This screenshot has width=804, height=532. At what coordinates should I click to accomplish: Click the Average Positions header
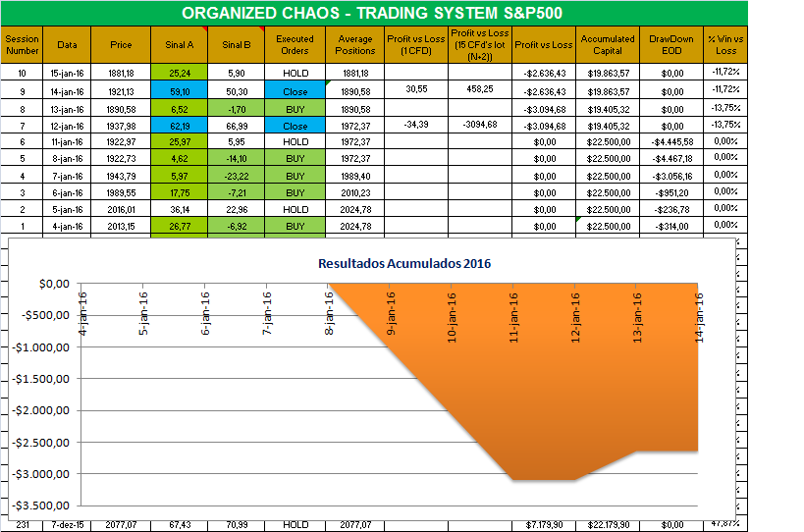click(354, 44)
